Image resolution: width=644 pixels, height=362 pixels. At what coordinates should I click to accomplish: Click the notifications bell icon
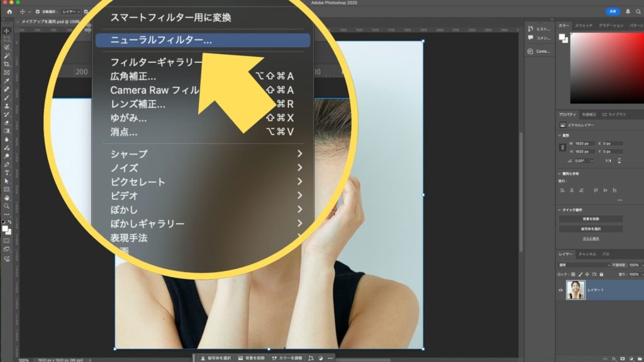click(628, 11)
